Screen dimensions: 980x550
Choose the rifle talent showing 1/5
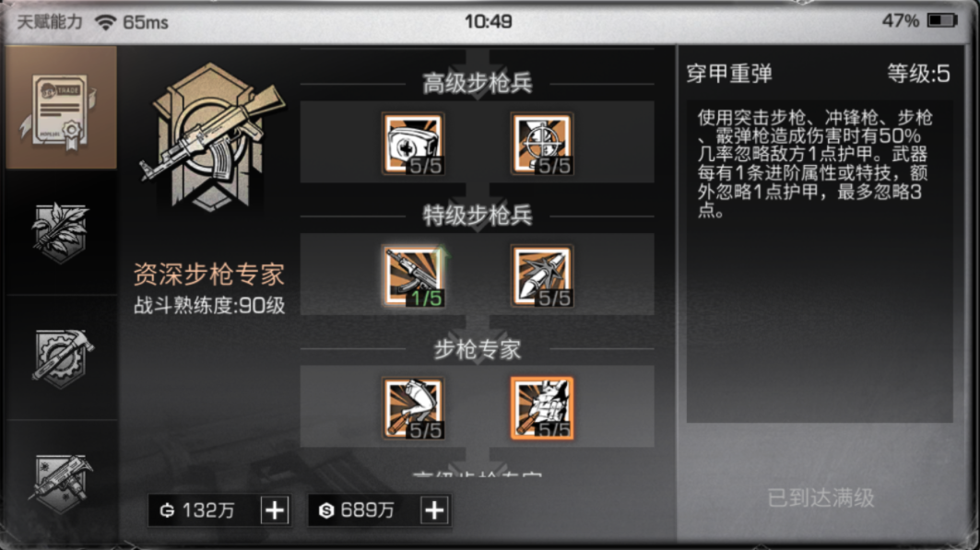click(414, 276)
